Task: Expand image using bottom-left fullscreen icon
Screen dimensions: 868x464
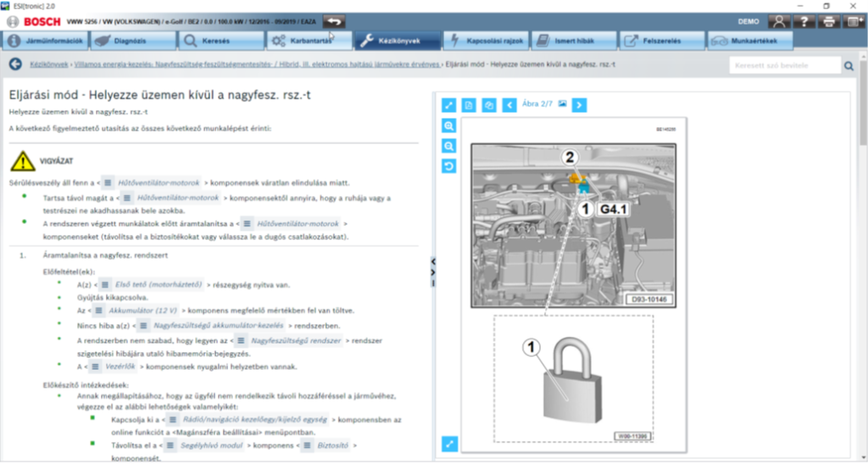Action: pos(449,443)
